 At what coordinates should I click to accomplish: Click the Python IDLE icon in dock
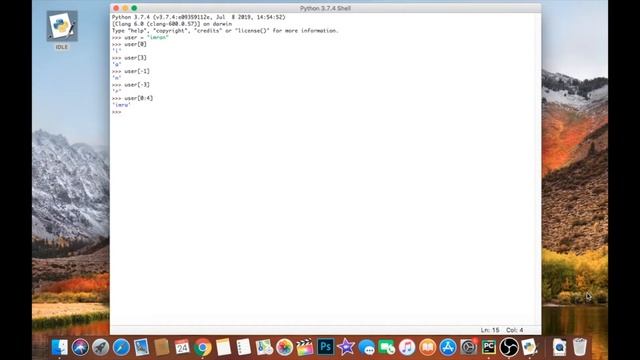coord(529,347)
